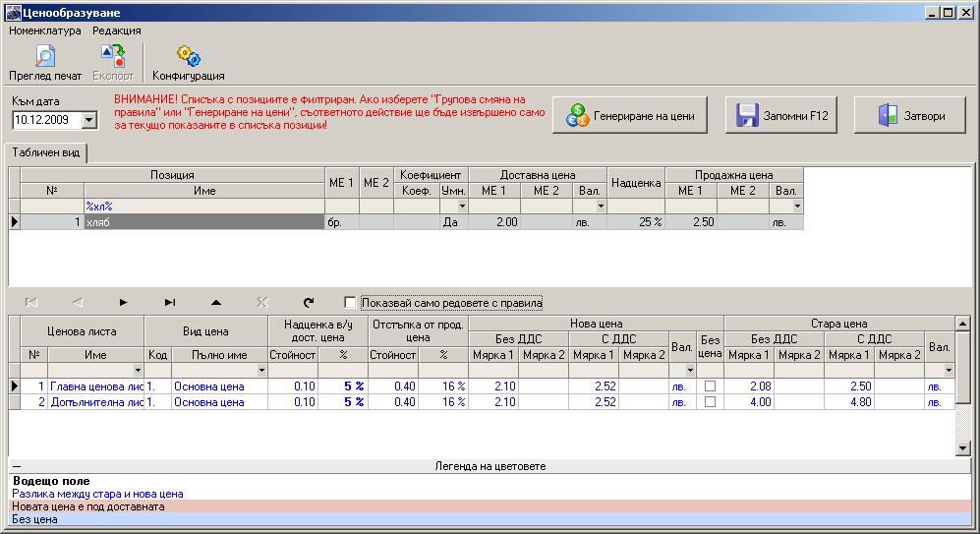The height and width of the screenshot is (534, 980).
Task: Select Главна ценова листа row name
Action: pos(95,386)
